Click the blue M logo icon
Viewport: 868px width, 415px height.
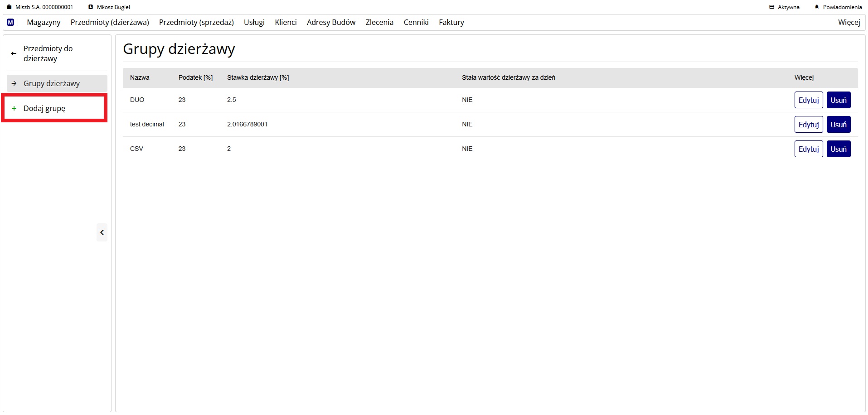10,22
